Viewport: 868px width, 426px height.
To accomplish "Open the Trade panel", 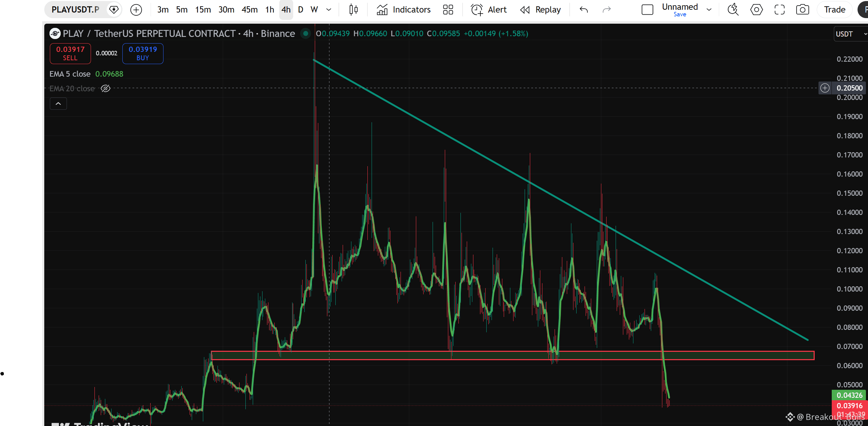I will coord(835,9).
